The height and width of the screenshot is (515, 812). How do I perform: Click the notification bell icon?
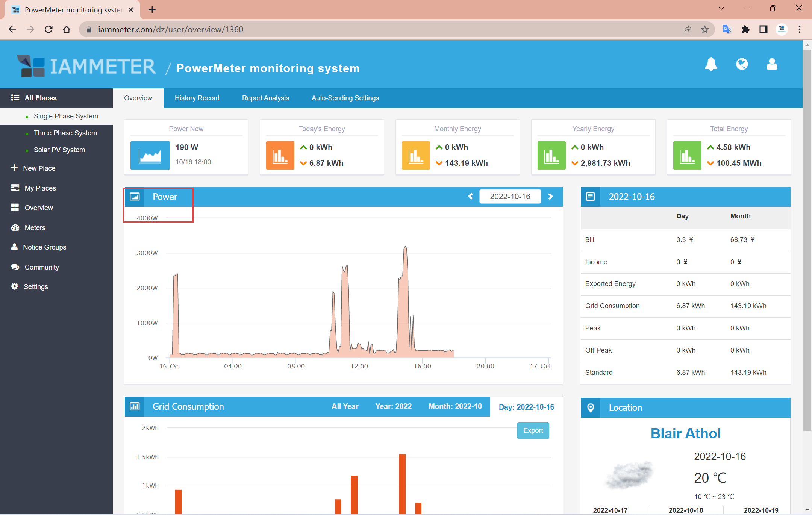pos(711,64)
